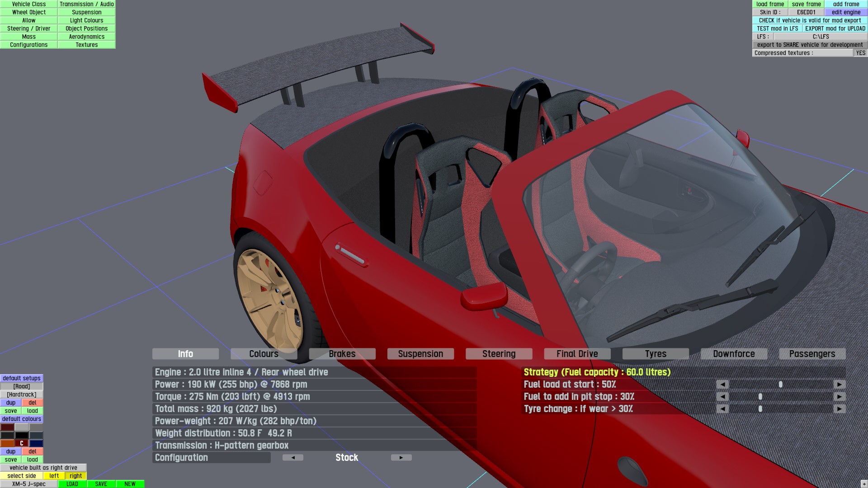
Task: Click EXPORT mod for UPLOAD
Action: tap(835, 28)
